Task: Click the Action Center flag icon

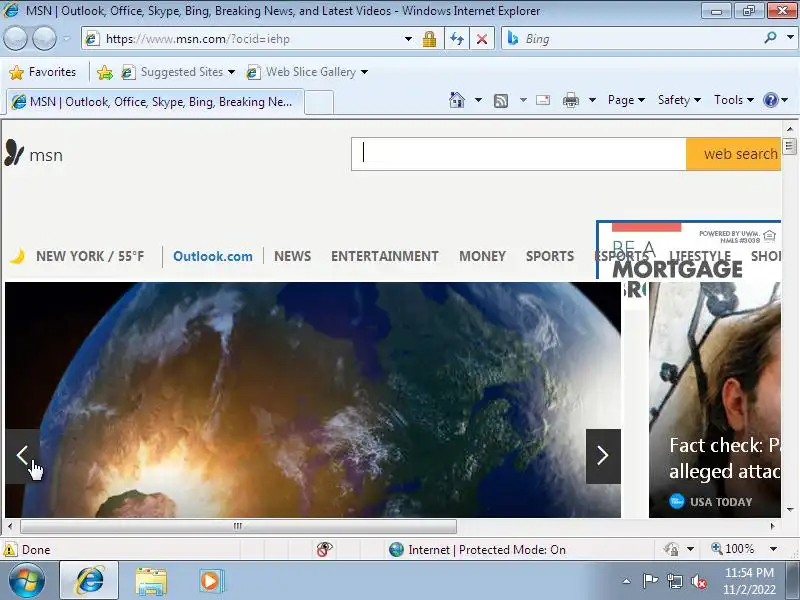Action: pos(650,581)
